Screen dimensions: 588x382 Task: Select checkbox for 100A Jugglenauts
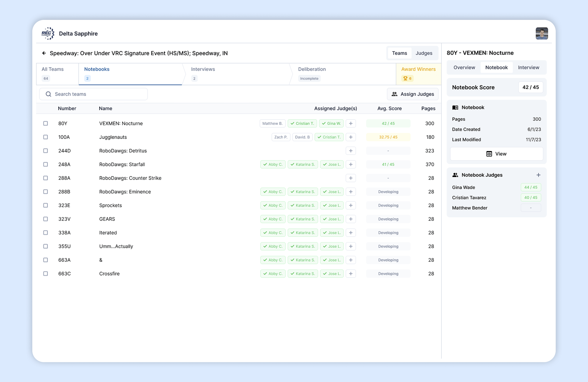45,137
